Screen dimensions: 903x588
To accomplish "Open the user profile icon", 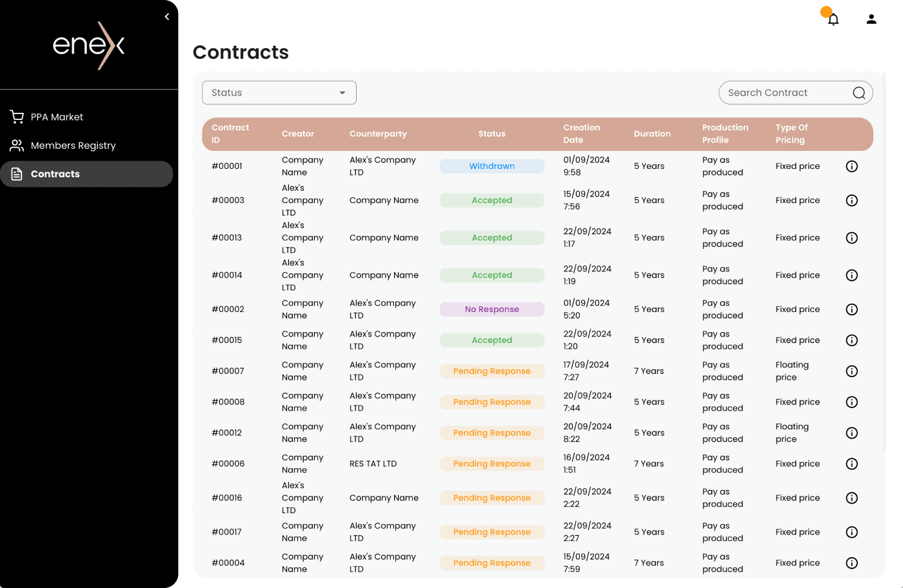I will (871, 19).
